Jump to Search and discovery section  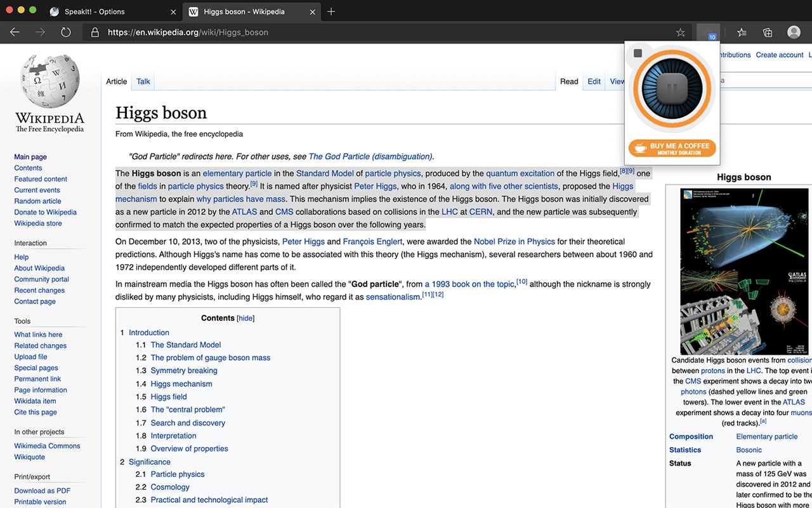click(x=188, y=423)
